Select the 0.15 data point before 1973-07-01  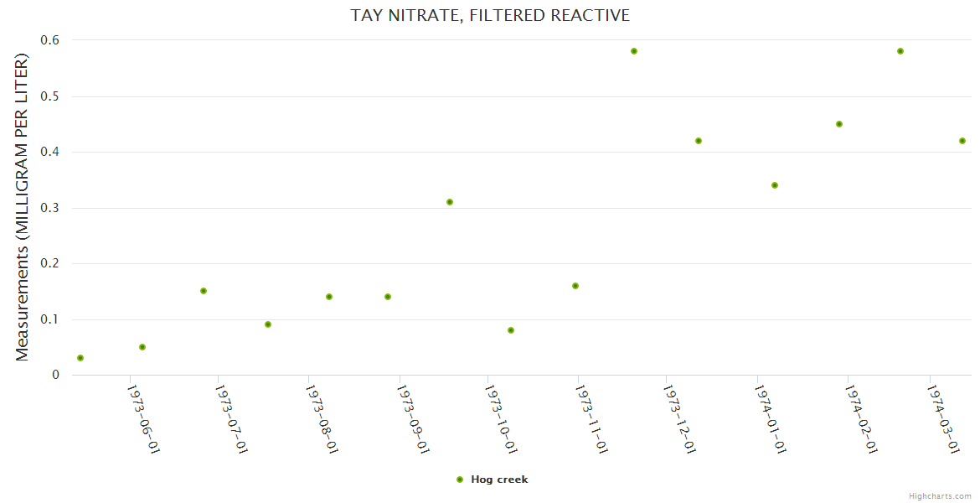point(204,291)
